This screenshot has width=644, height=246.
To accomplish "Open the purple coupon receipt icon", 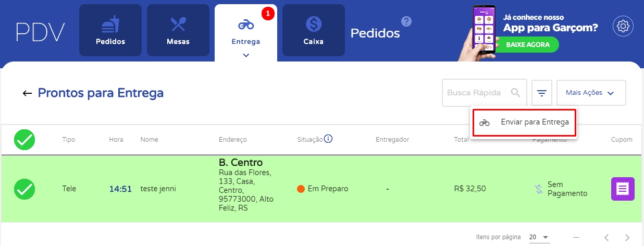I will coord(623,189).
